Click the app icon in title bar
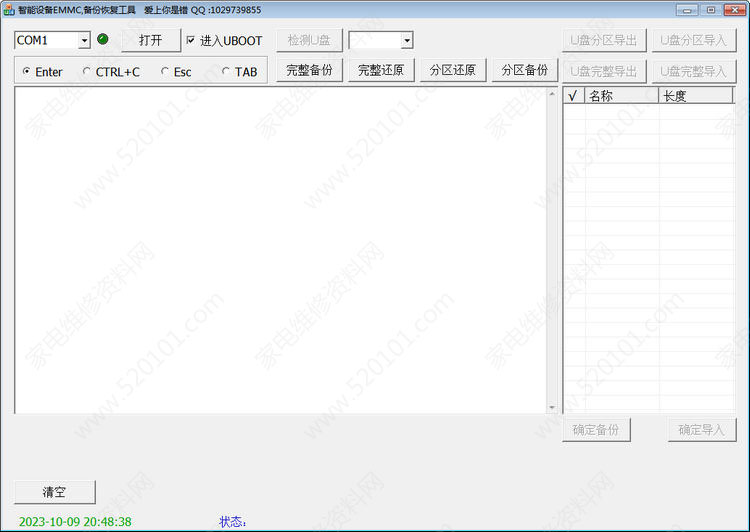 (9, 10)
